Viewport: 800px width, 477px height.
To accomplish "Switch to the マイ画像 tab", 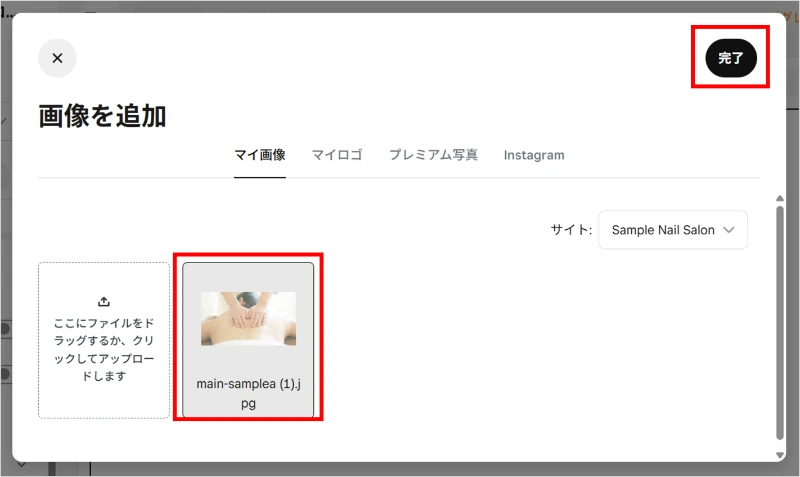I will pos(260,155).
